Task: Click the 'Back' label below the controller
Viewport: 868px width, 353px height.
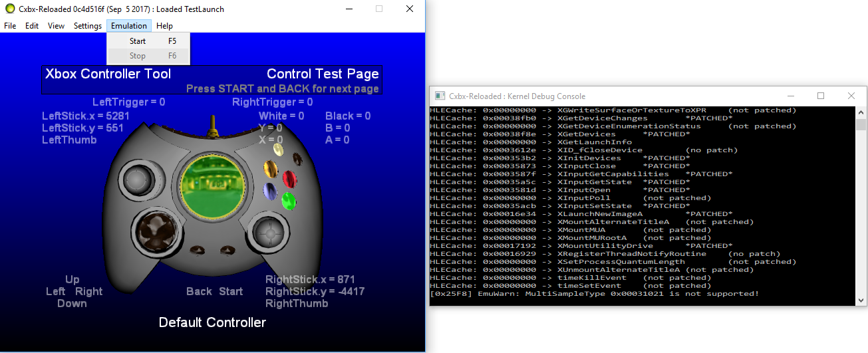Action: (199, 291)
